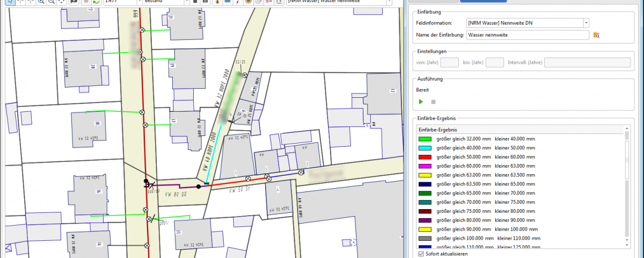Screen dimensions: 644x258
Task: Click the gray stop button under Ausführung
Action: pyautogui.click(x=434, y=102)
